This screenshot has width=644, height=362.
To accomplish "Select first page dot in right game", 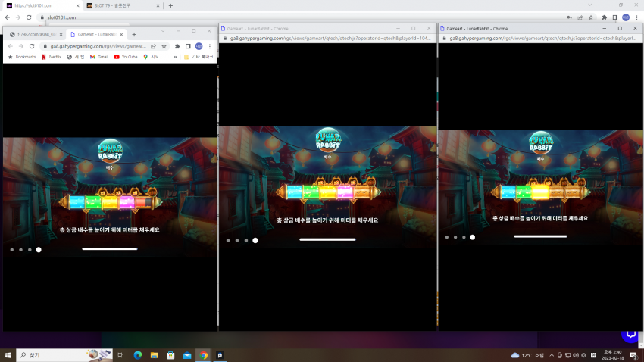I will (x=447, y=237).
